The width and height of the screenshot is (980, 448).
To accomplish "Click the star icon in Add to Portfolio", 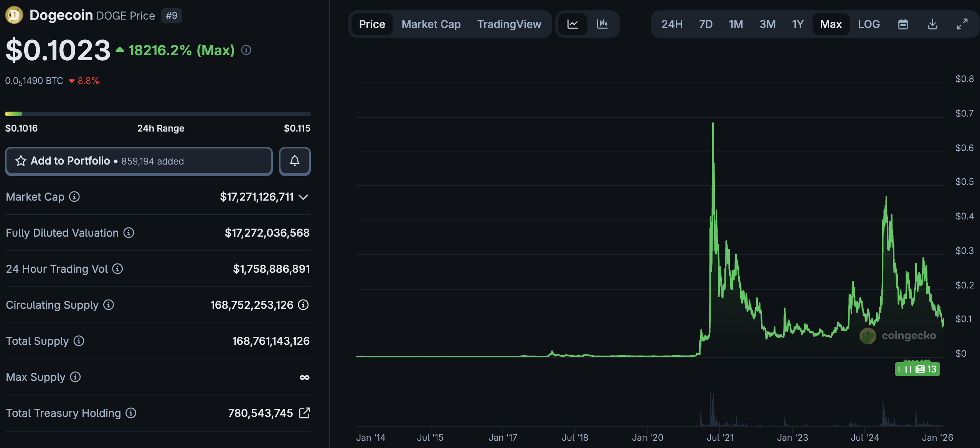I will pos(21,161).
